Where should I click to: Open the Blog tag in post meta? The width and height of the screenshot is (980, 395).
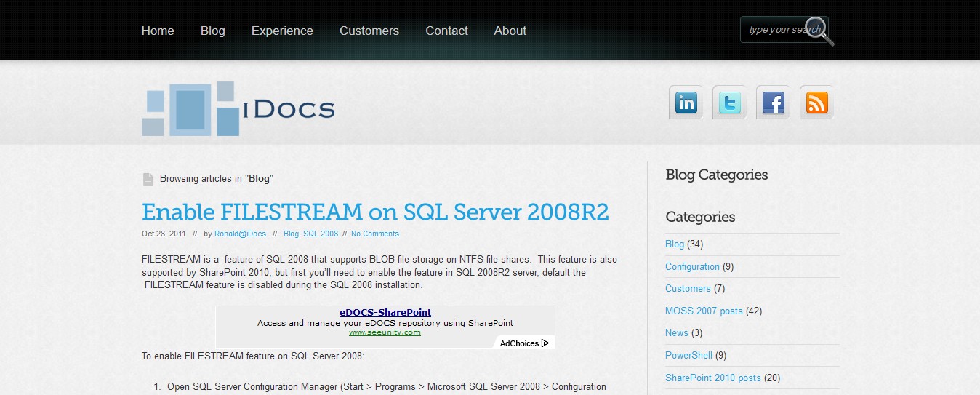click(x=291, y=234)
